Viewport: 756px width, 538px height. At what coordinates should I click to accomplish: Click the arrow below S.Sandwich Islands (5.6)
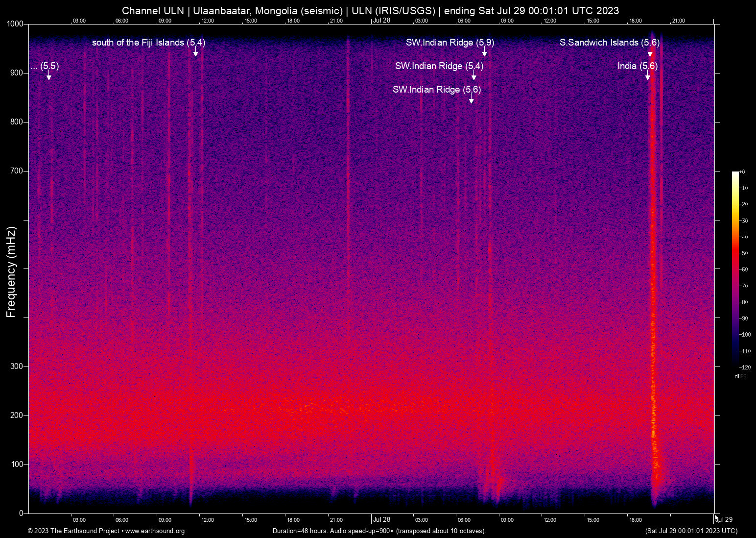[650, 53]
